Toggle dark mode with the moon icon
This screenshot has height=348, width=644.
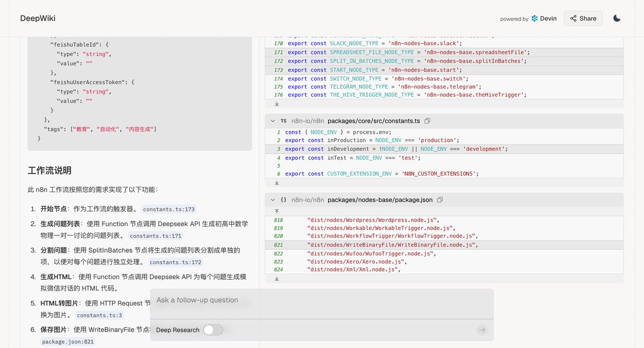617,18
